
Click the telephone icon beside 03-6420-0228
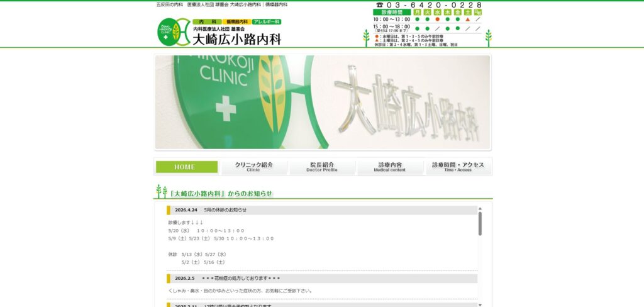379,5
